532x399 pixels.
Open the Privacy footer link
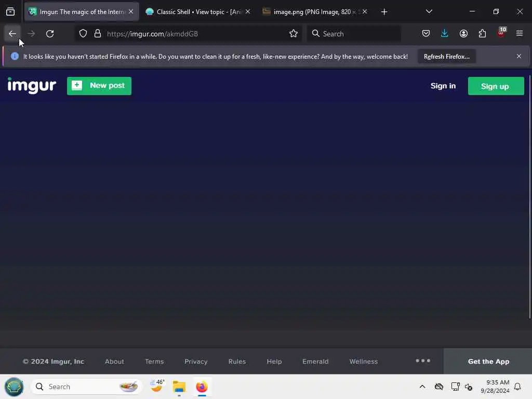(x=196, y=362)
